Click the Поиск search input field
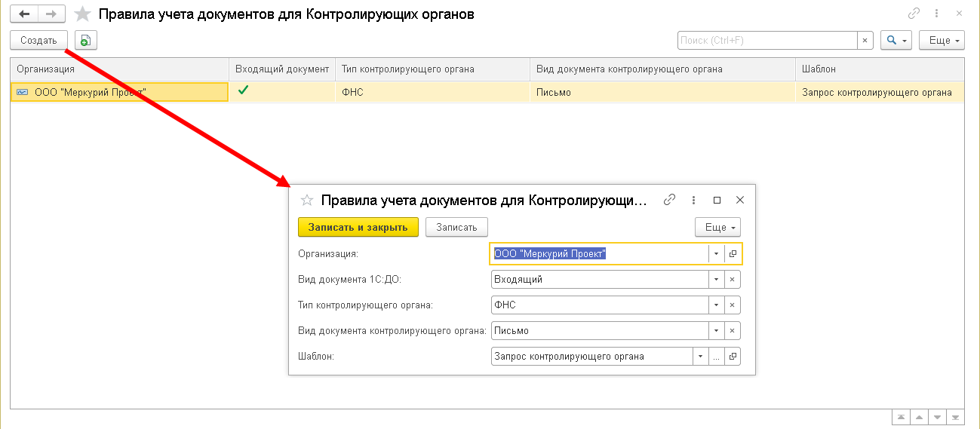Viewport: 980px width, 429px height. (766, 40)
